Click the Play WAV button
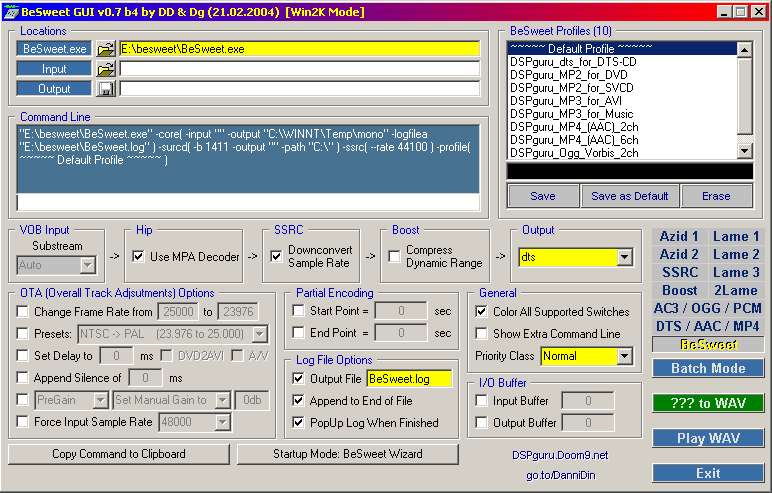Screen dimensions: 772x493 (708, 438)
